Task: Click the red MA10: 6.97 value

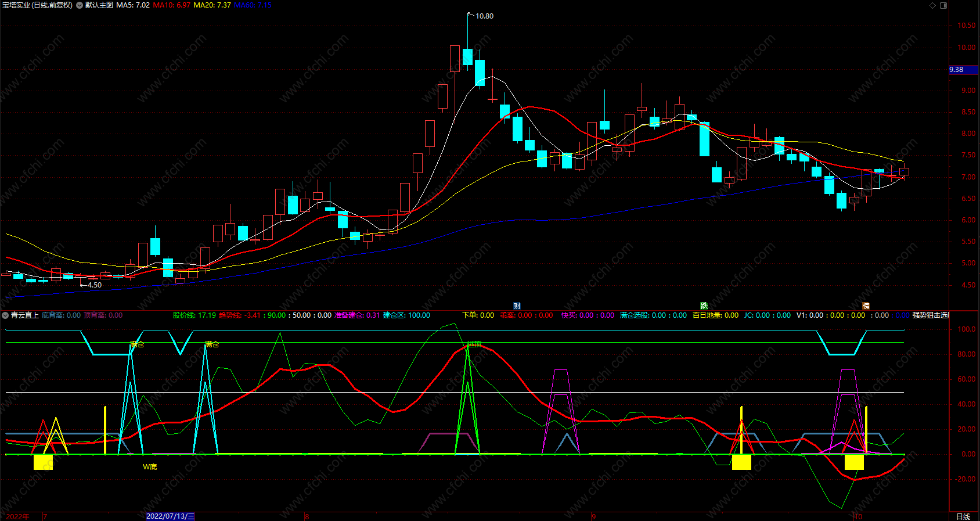Action: 172,5
